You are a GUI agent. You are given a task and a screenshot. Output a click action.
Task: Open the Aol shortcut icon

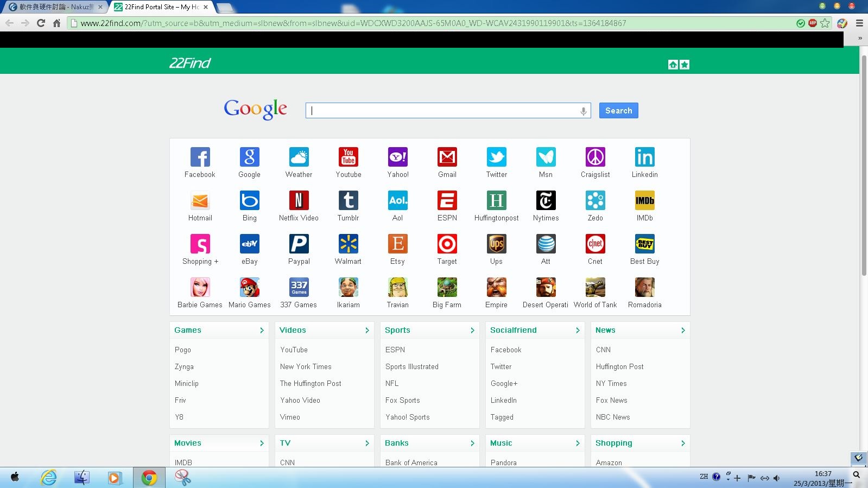(x=398, y=201)
